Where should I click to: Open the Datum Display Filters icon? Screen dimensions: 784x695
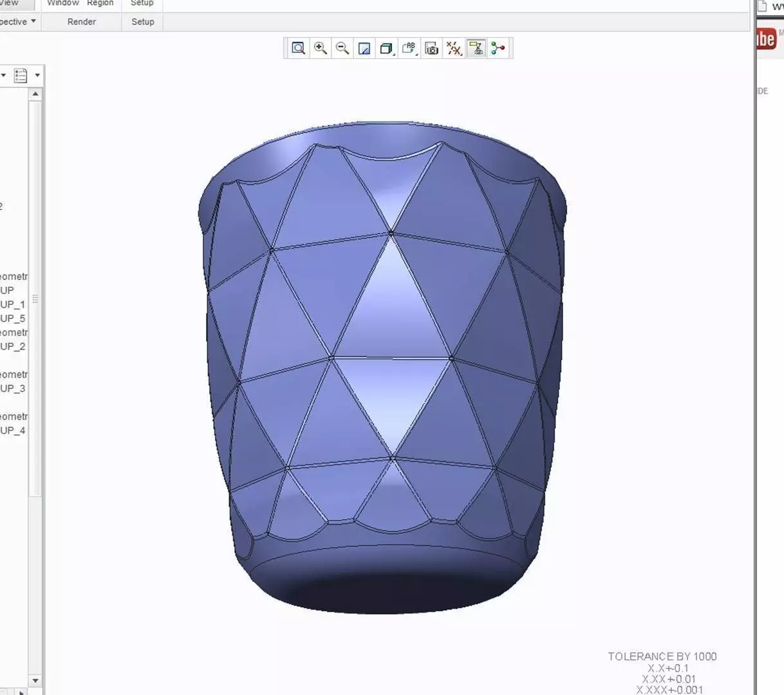tap(454, 48)
